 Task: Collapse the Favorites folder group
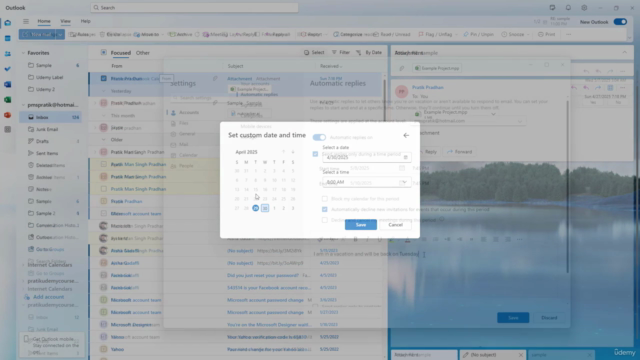point(23,53)
